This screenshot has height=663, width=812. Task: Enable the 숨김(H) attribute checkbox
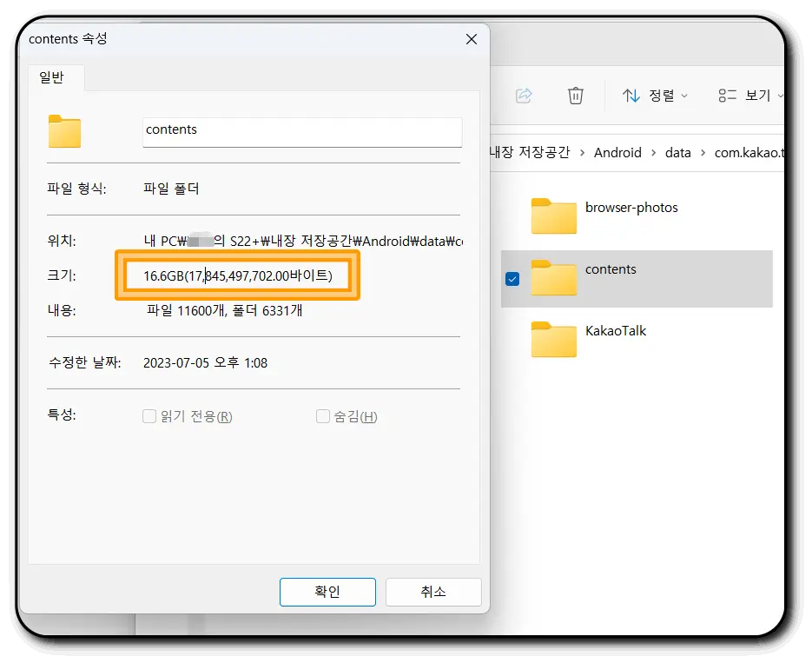(322, 416)
